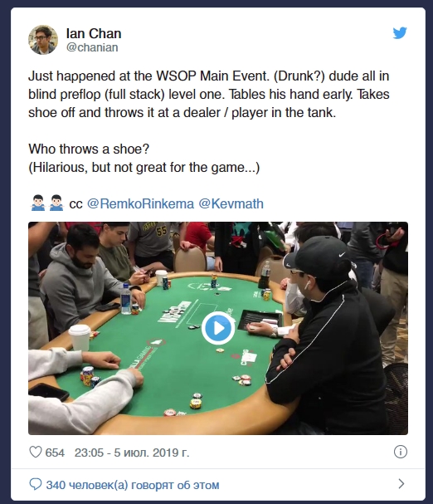Click the 654 likes count
Image resolution: width=433 pixels, height=504 pixels.
point(55,453)
